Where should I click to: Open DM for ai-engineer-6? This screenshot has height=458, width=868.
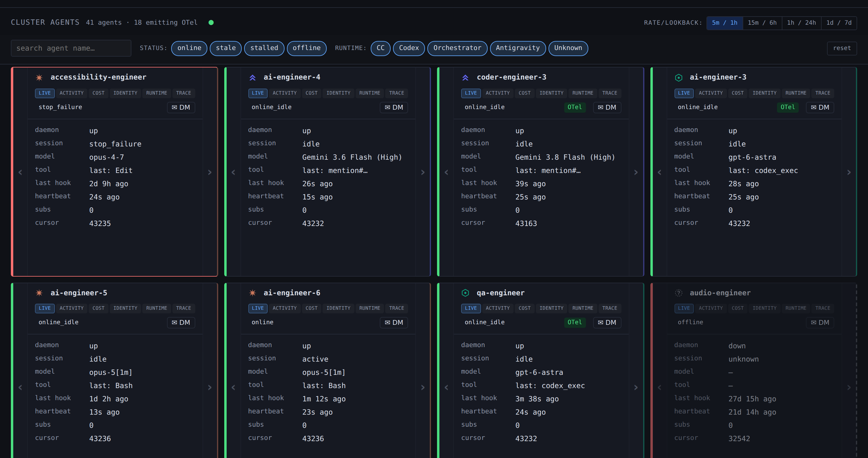pyautogui.click(x=394, y=323)
